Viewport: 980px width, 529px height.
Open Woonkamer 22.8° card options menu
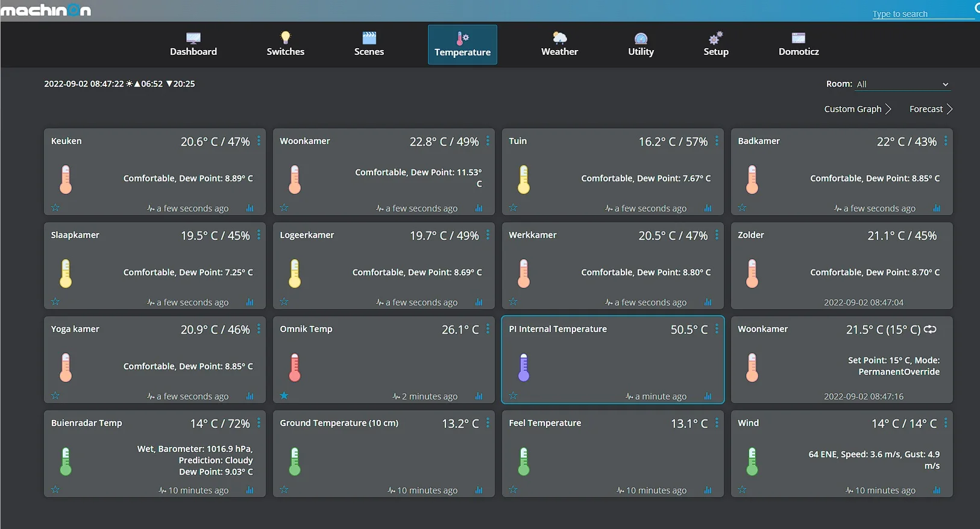(488, 141)
